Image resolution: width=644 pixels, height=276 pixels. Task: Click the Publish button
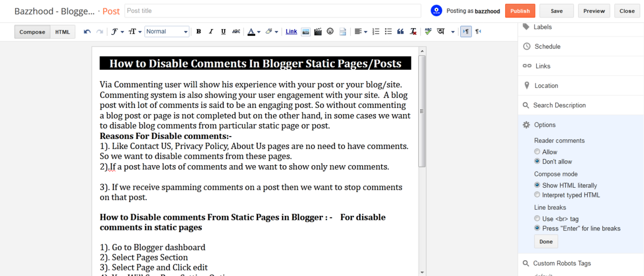520,11
